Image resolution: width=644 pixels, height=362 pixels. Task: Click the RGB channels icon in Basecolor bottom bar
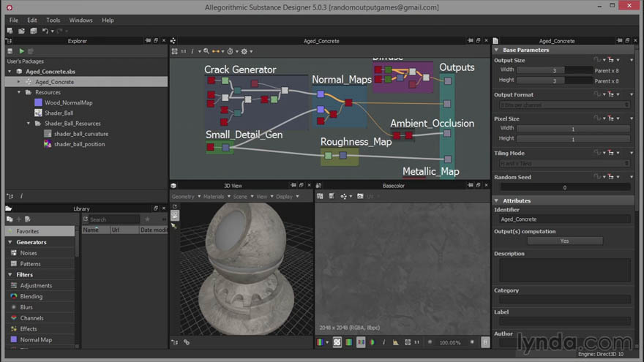(321, 342)
